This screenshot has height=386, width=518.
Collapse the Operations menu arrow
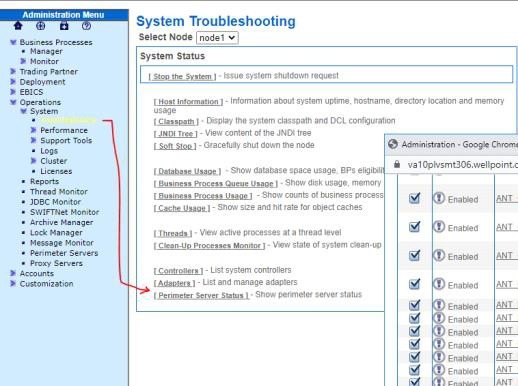point(13,102)
